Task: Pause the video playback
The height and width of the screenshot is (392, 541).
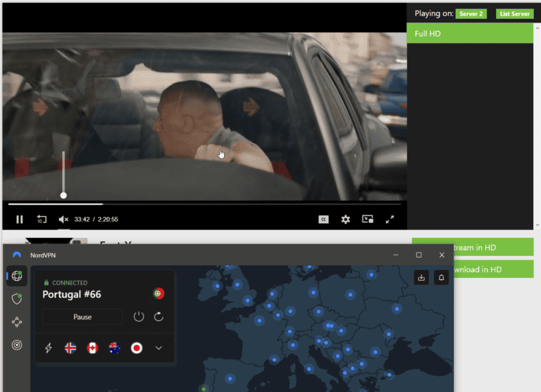Action: [20, 220]
